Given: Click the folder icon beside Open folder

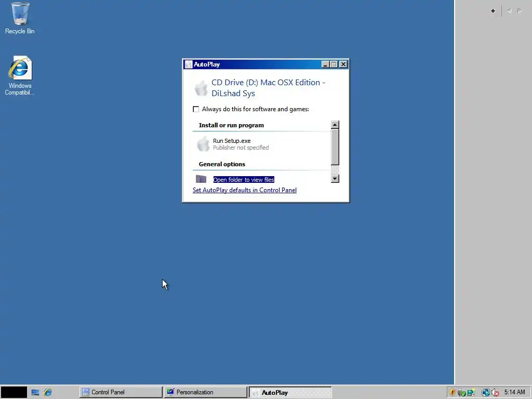Looking at the screenshot, I should point(201,179).
